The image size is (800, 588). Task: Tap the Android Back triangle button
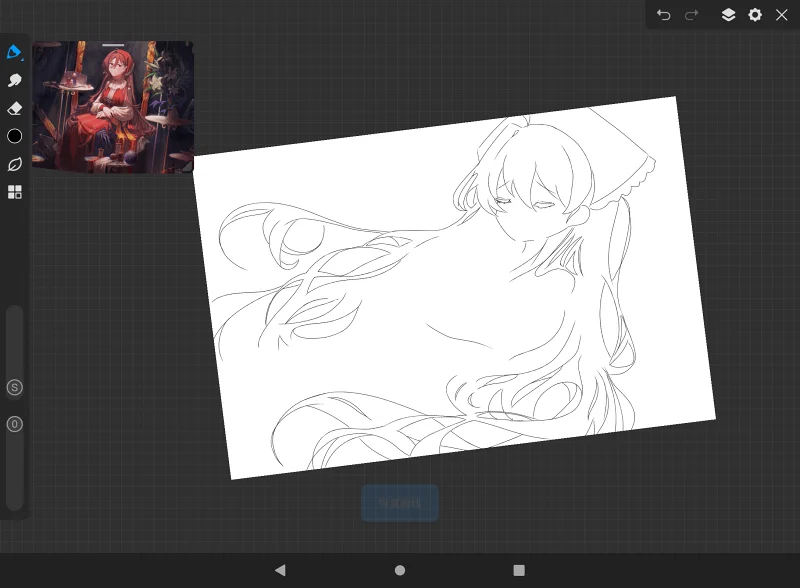click(x=280, y=570)
